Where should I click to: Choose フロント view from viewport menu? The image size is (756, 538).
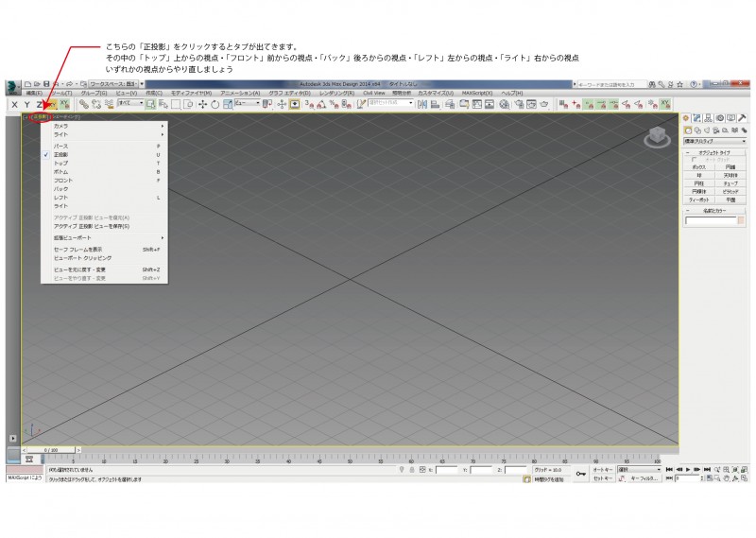click(x=62, y=180)
